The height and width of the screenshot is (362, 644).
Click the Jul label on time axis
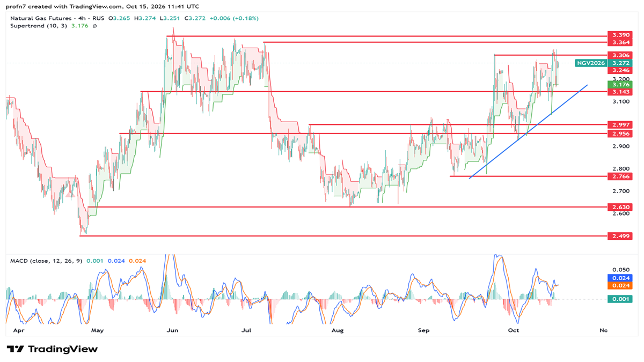coord(246,330)
